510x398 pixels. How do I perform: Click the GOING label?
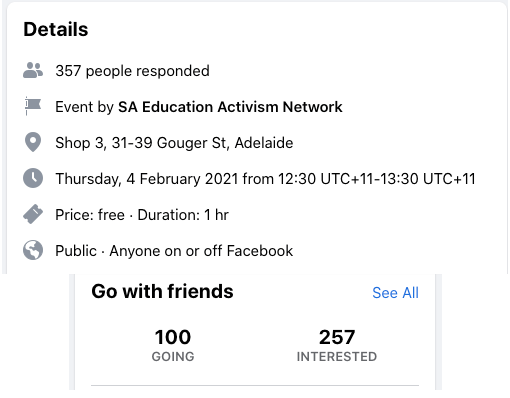pos(173,357)
